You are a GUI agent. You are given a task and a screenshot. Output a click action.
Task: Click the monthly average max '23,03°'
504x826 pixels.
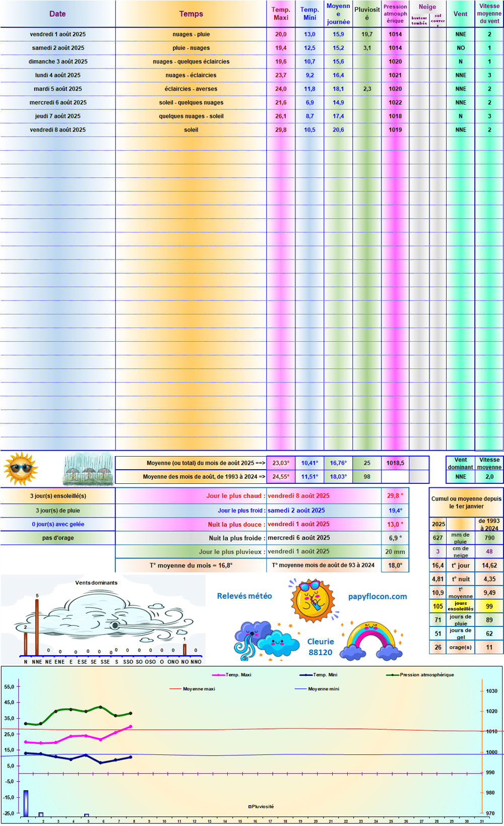281,463
